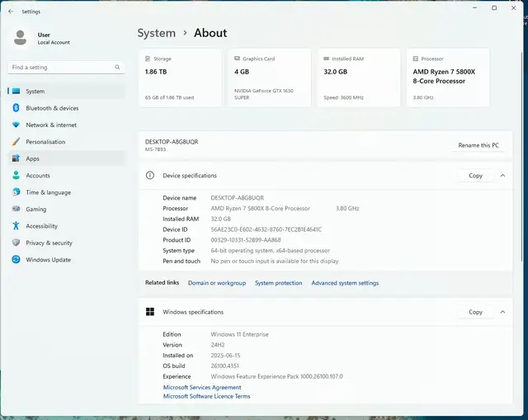Screen dimensions: 528x420
Task: Open Accessibility settings
Action: [x=42, y=226]
